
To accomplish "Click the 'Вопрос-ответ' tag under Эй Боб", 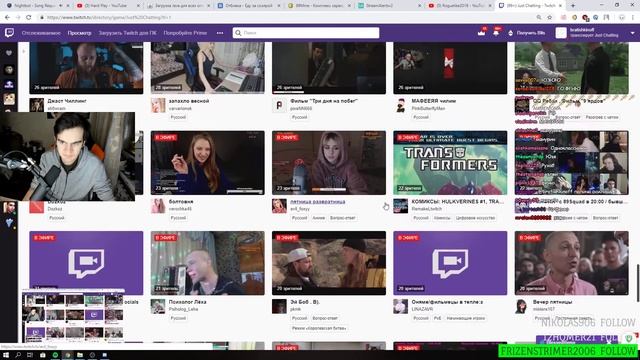I will coord(325,318).
